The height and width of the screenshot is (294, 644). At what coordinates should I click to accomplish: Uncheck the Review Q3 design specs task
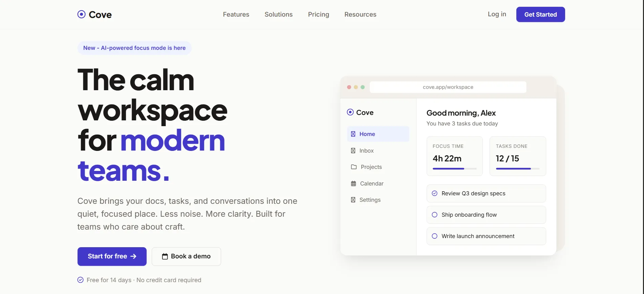[x=434, y=193]
